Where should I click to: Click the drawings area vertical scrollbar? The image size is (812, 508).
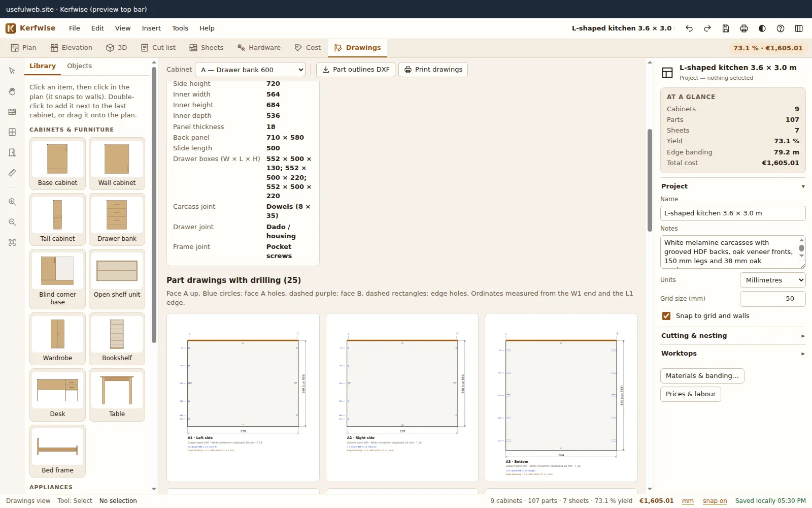(650, 180)
